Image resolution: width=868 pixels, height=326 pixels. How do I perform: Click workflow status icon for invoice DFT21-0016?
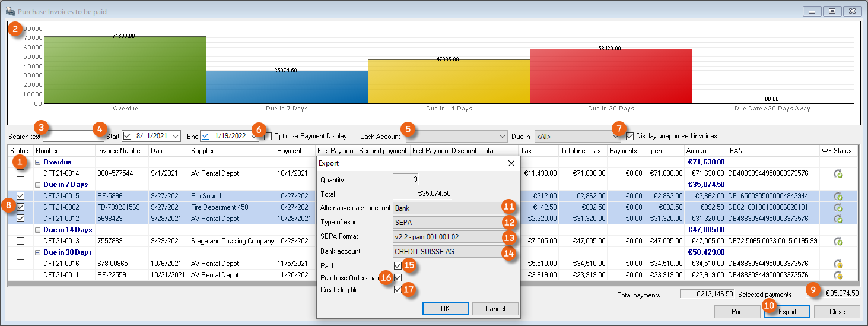[x=838, y=264]
